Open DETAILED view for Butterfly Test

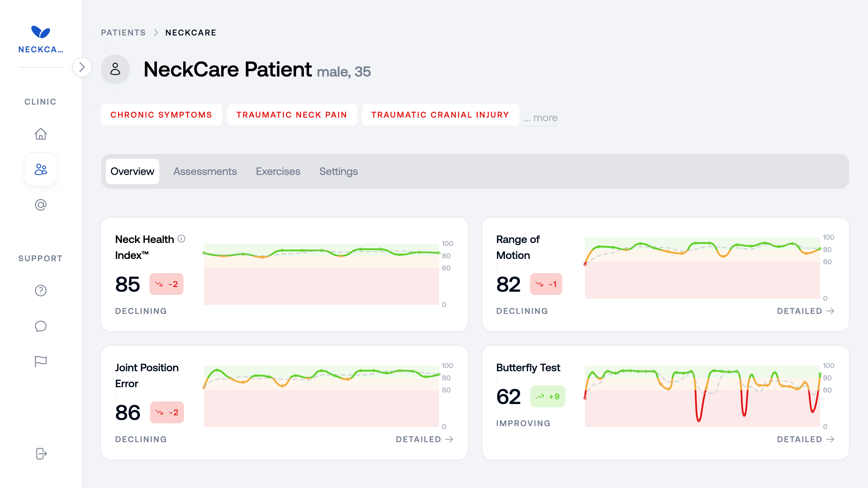[x=805, y=439]
